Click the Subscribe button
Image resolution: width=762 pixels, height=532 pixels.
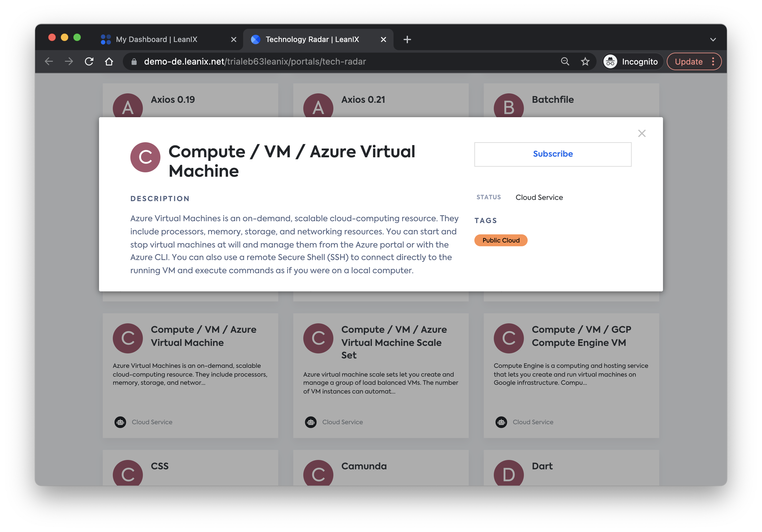tap(552, 154)
